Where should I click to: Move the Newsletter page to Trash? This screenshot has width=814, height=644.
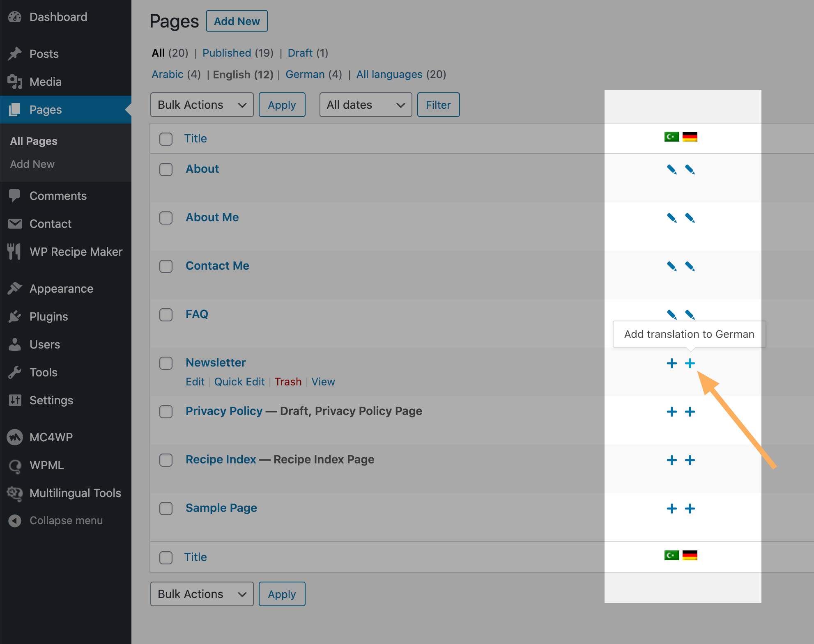[x=288, y=382]
